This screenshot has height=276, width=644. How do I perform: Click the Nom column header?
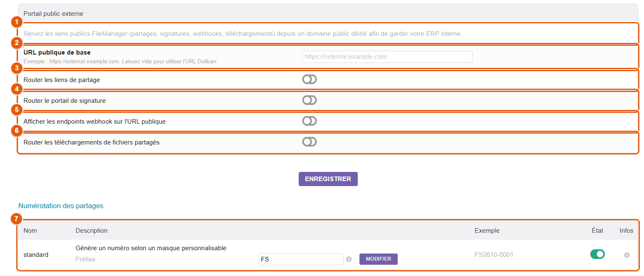click(x=30, y=231)
